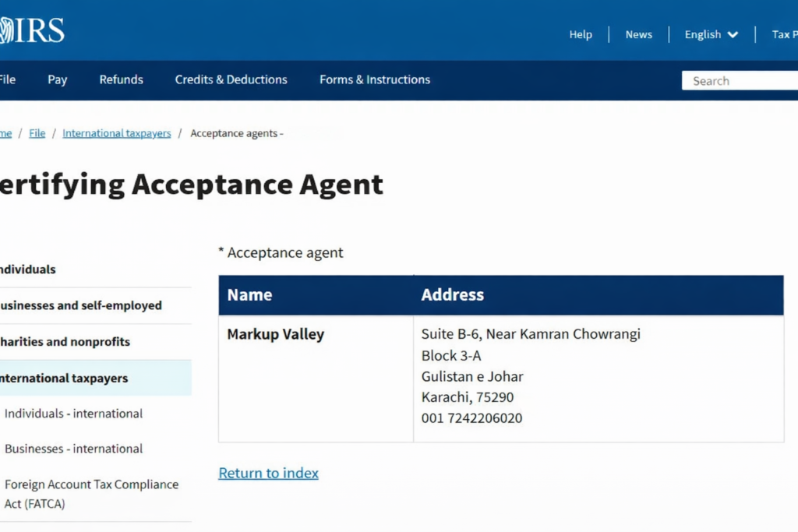
Task: Open Individuals - international sidebar item
Action: [x=73, y=414]
